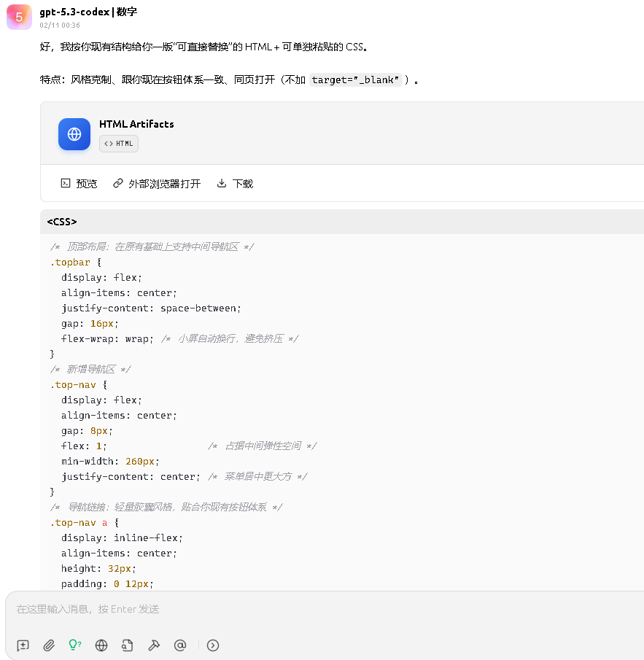Click the HTML Artifacts title
Viewport: 644px width, 660px height.
point(136,124)
